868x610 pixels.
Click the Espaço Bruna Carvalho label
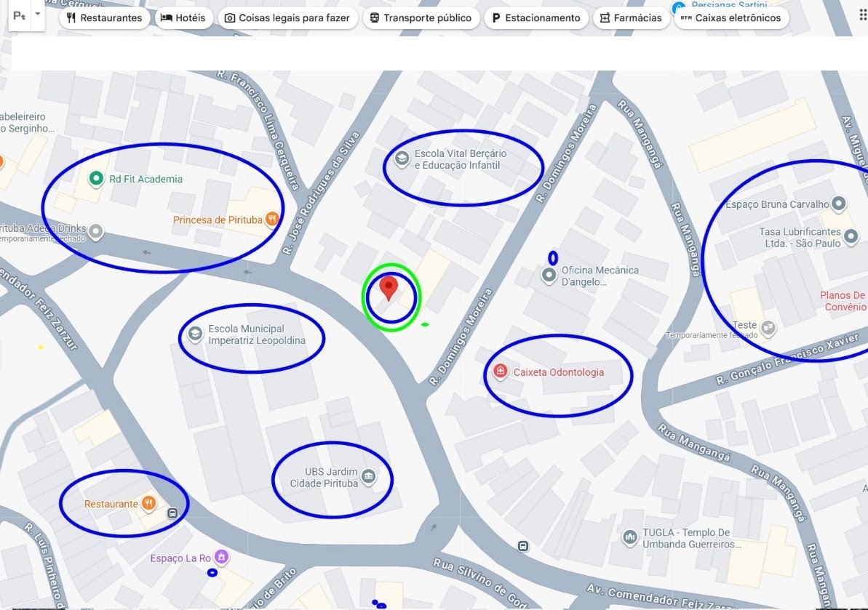point(777,204)
